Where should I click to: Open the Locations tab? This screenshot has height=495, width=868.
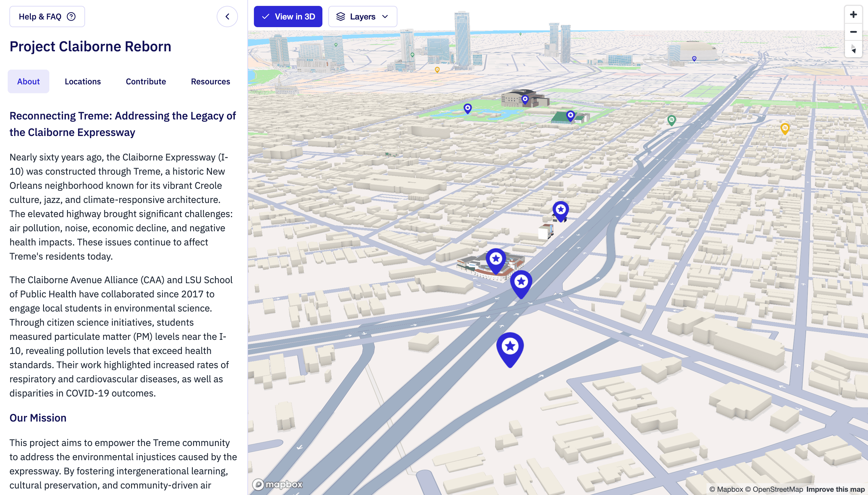83,82
